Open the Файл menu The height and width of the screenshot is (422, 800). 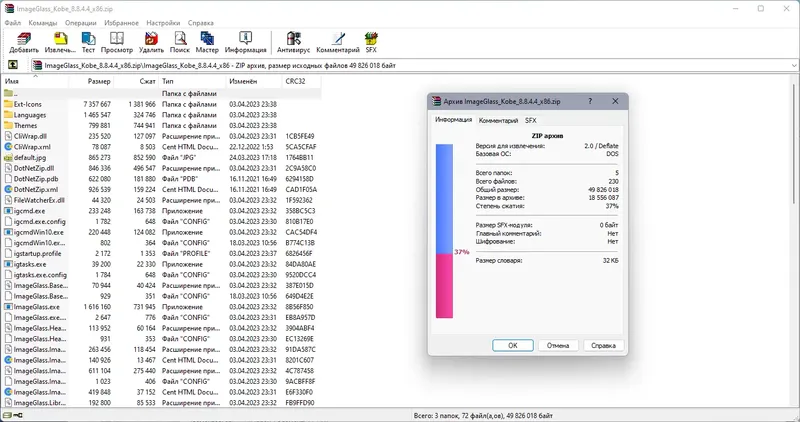pos(13,23)
